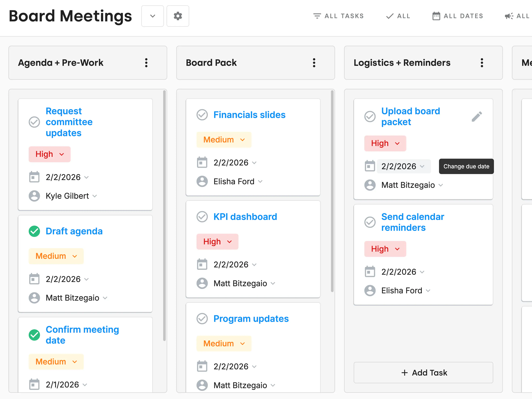The image size is (532, 399).
Task: Open the ALL DATES filter
Action: tap(458, 16)
